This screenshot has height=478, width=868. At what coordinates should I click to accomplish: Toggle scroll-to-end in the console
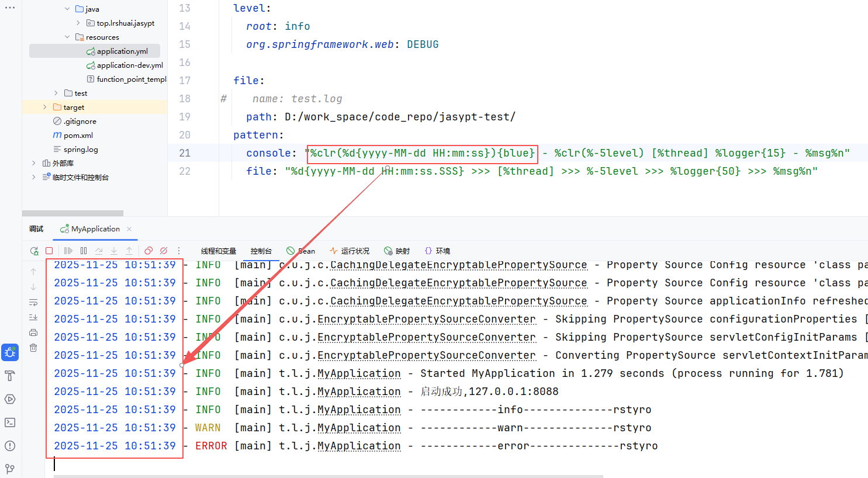[x=33, y=317]
